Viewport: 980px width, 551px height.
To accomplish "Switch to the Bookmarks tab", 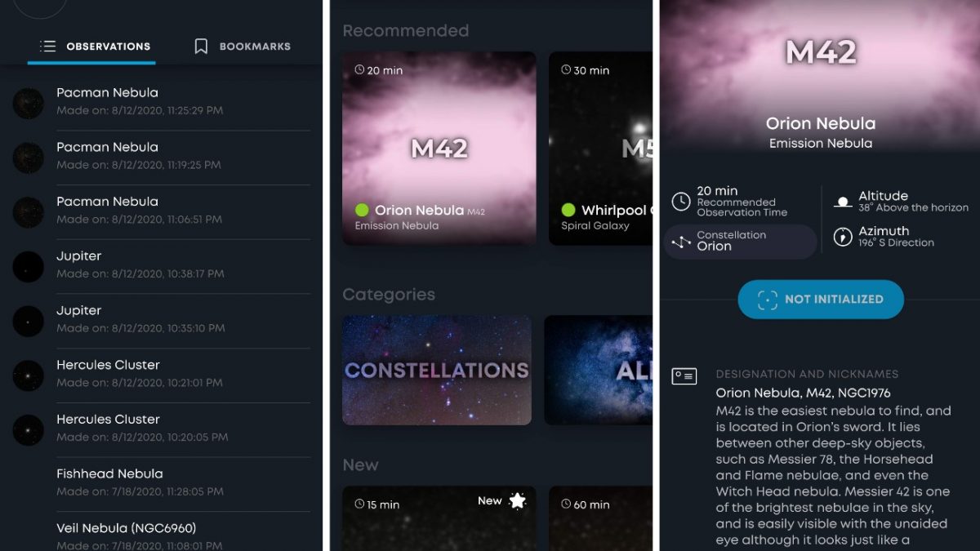I will [242, 47].
